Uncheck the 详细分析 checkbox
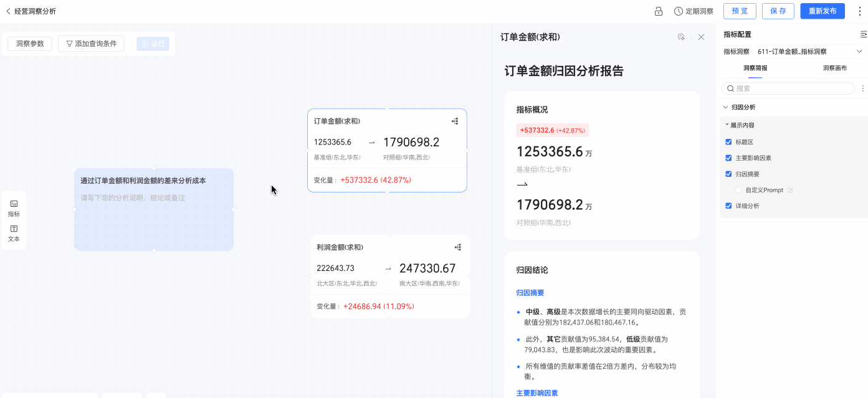Viewport: 868px width, 398px height. tap(728, 206)
